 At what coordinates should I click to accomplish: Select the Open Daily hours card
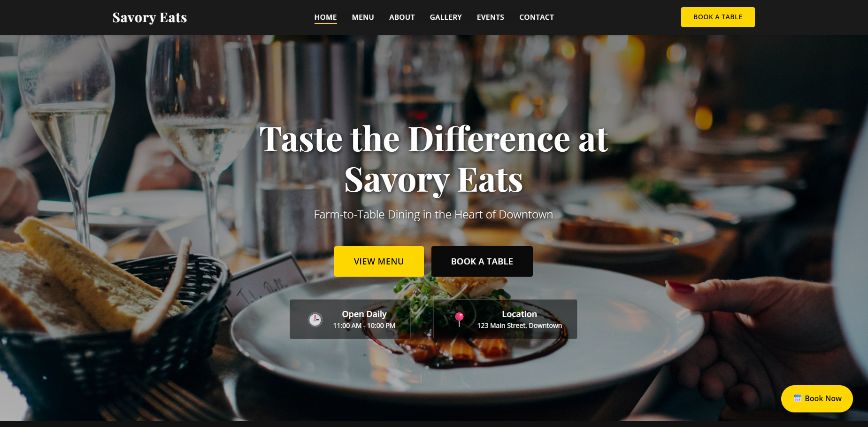coord(350,319)
